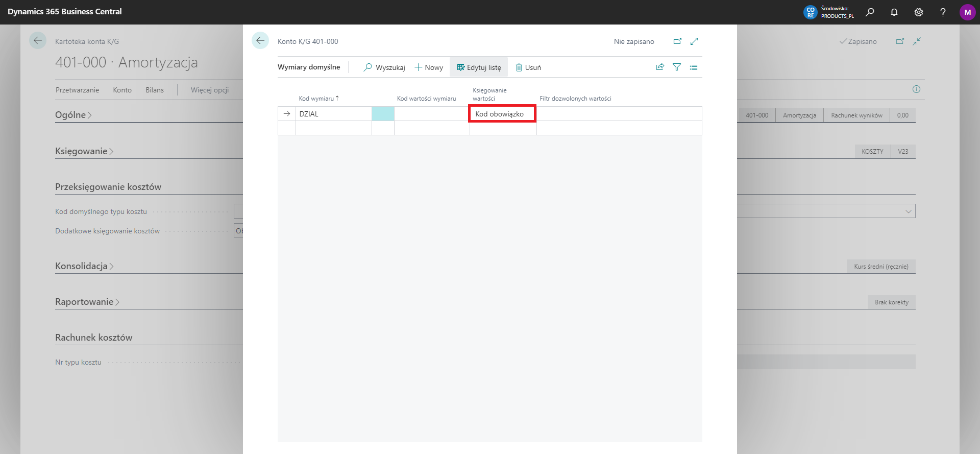980x454 pixels.
Task: Toggle Edytuj listę mode
Action: pos(479,67)
